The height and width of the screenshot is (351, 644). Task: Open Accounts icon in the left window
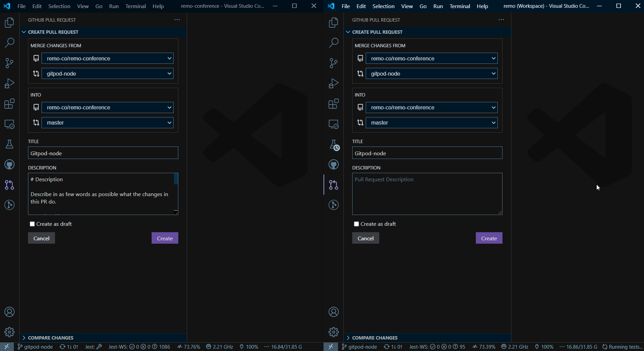click(9, 312)
